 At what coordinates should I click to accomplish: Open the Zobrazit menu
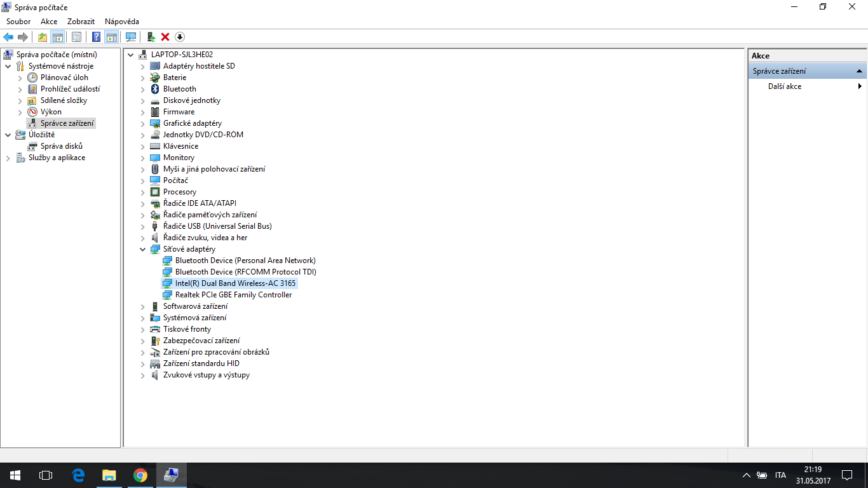tap(81, 22)
